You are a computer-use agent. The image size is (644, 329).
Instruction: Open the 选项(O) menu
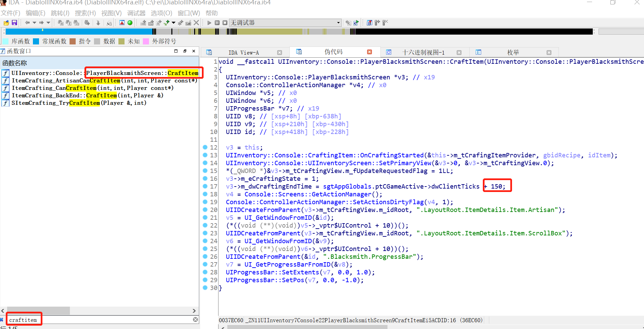pyautogui.click(x=162, y=13)
